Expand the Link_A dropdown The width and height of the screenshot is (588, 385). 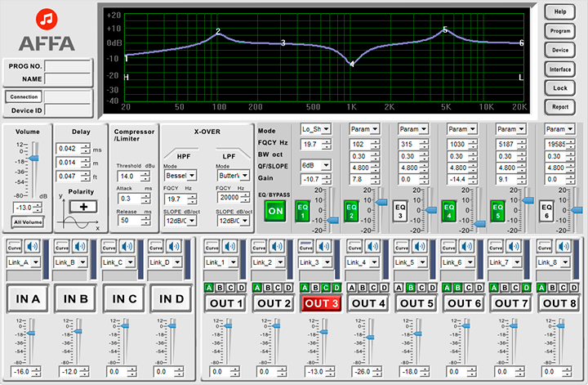[23, 262]
